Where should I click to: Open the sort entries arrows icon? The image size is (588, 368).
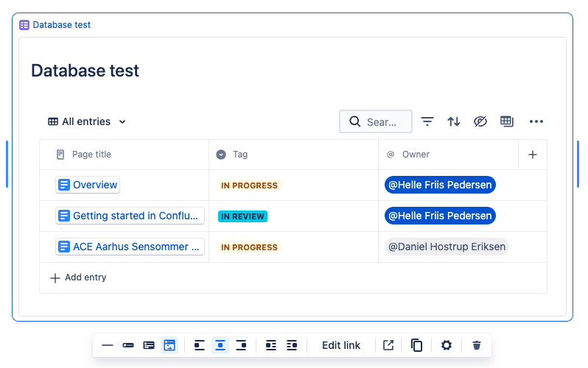pyautogui.click(x=454, y=121)
